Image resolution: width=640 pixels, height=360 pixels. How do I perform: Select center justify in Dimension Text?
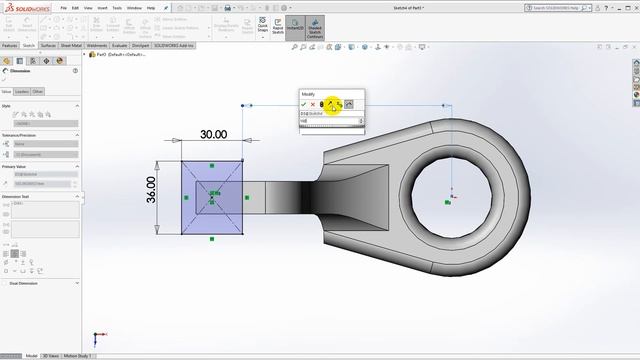pyautogui.click(x=15, y=253)
